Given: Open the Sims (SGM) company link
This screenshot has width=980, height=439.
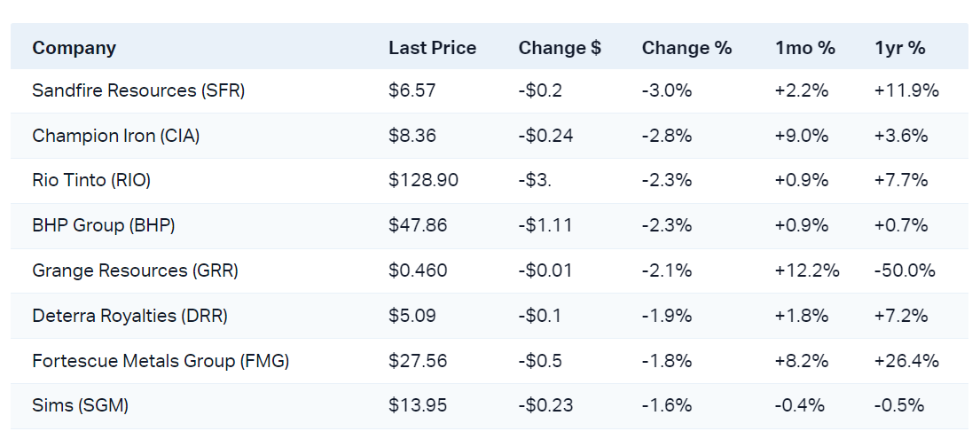Looking at the screenshot, I should pyautogui.click(x=80, y=405).
